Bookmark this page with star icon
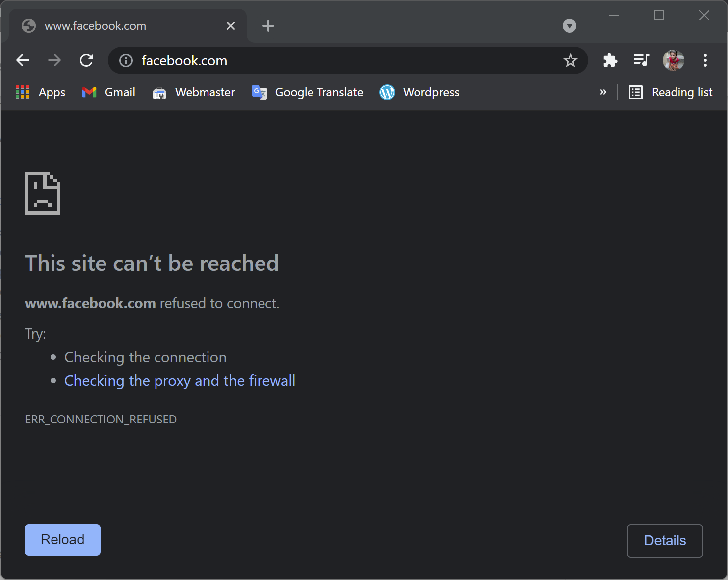The height and width of the screenshot is (580, 728). pyautogui.click(x=571, y=60)
